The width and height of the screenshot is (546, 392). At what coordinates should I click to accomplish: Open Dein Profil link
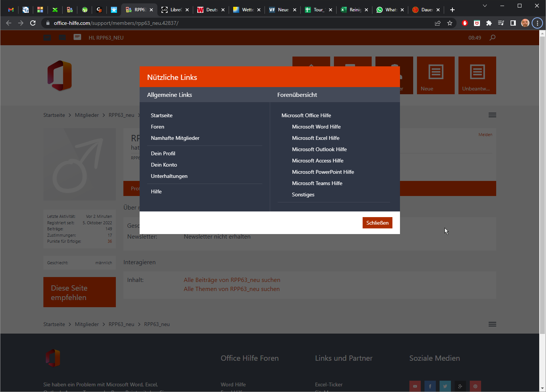coord(163,153)
